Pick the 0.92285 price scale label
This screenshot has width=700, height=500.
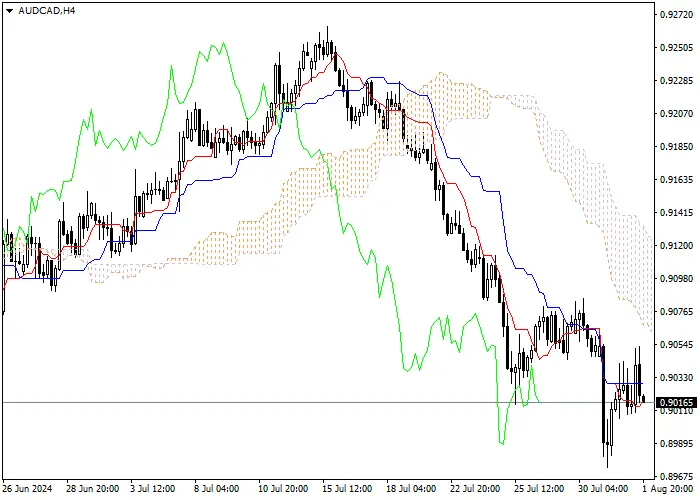[x=677, y=81]
